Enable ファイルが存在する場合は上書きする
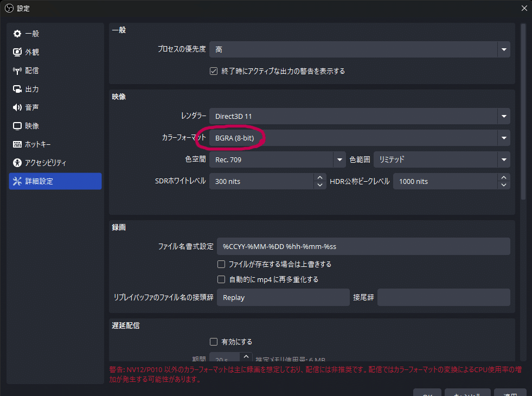This screenshot has width=532, height=396. [221, 264]
